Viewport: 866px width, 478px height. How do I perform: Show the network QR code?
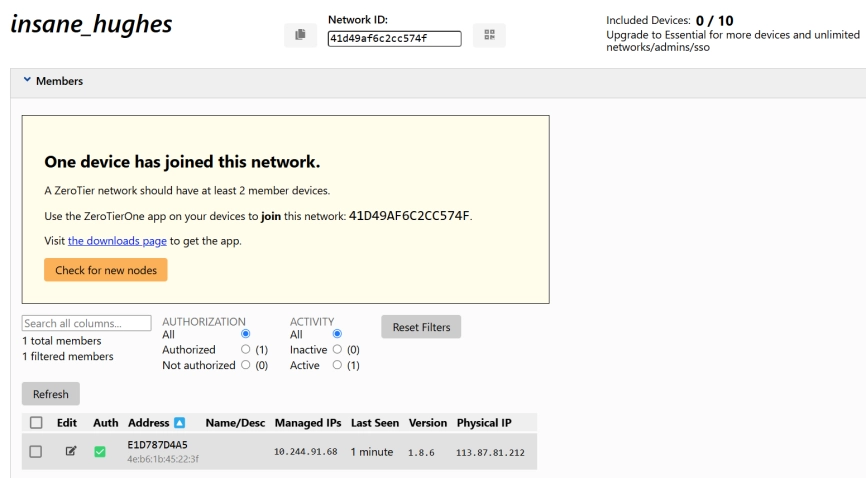coord(489,35)
